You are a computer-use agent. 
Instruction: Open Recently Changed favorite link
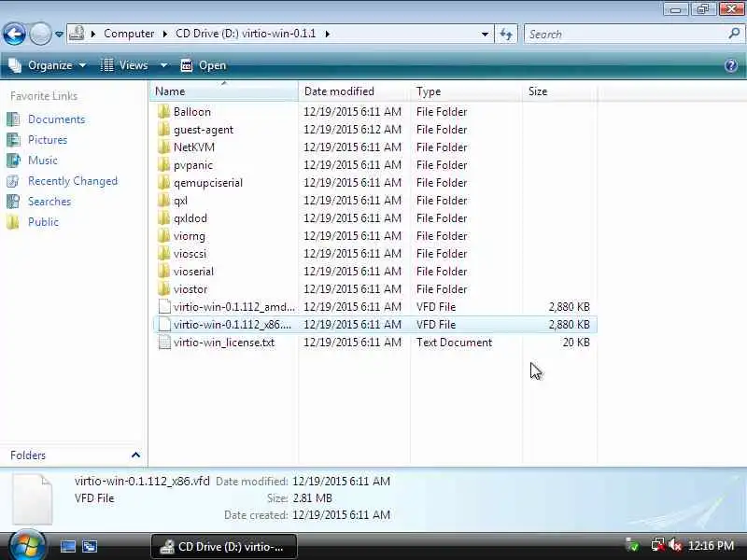(73, 181)
